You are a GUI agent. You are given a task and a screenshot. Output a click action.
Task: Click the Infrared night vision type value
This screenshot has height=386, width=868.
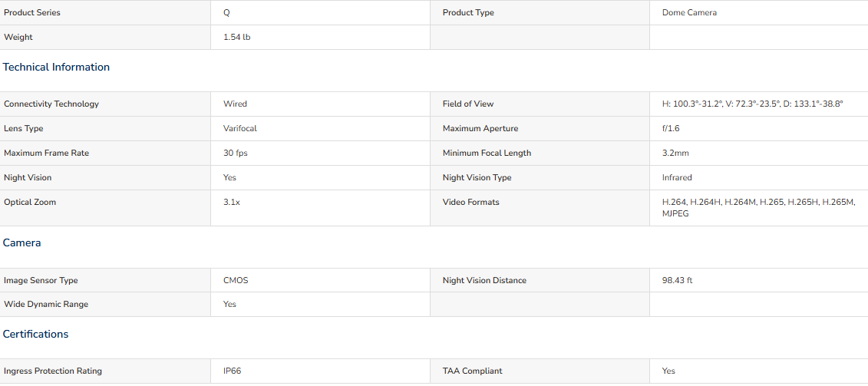[677, 178]
